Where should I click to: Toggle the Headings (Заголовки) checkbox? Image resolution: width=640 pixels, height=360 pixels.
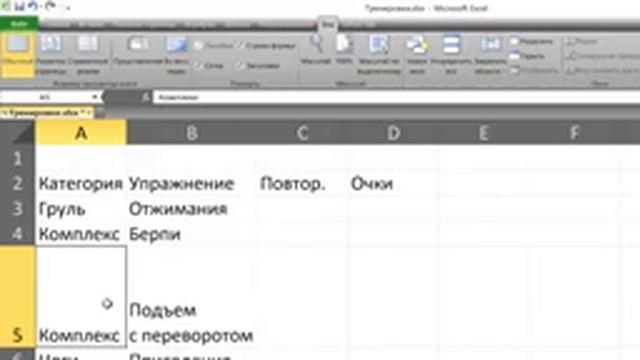(259, 65)
